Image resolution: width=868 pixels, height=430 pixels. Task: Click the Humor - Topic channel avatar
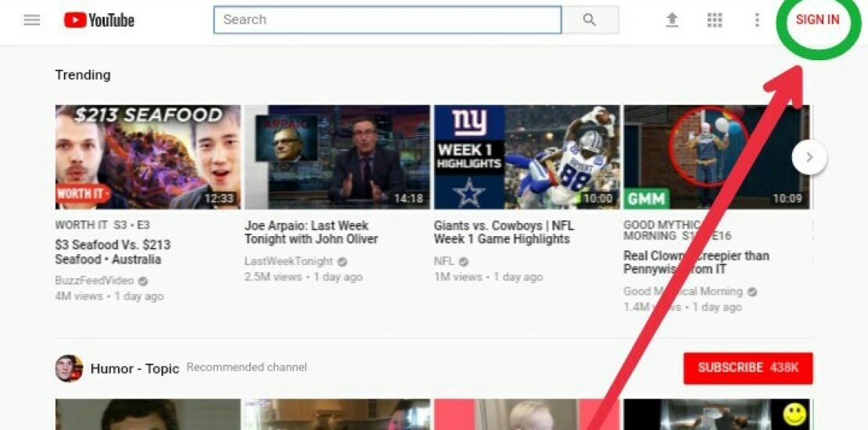(69, 368)
